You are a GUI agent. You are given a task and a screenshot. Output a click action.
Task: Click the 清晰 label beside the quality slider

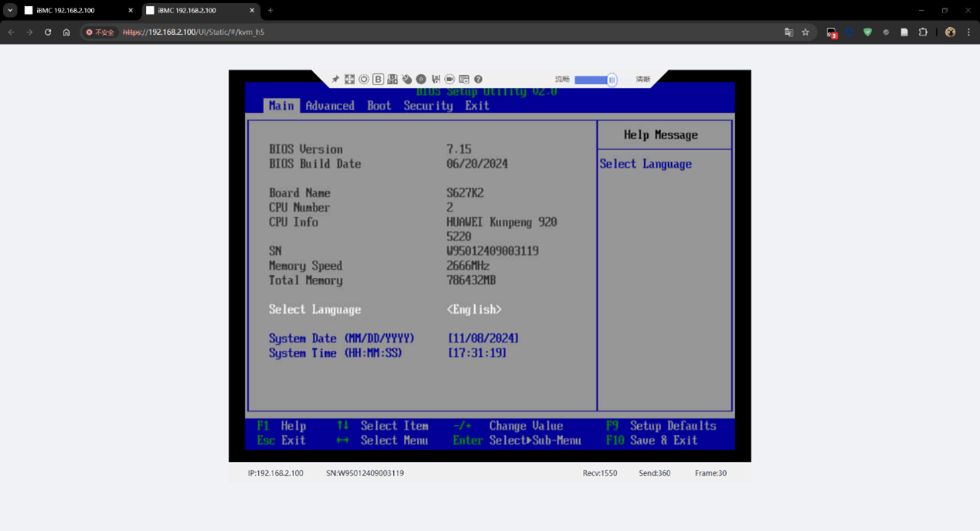[643, 80]
